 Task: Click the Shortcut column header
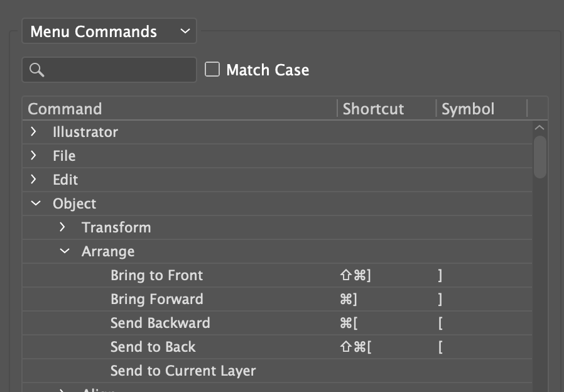pos(373,109)
